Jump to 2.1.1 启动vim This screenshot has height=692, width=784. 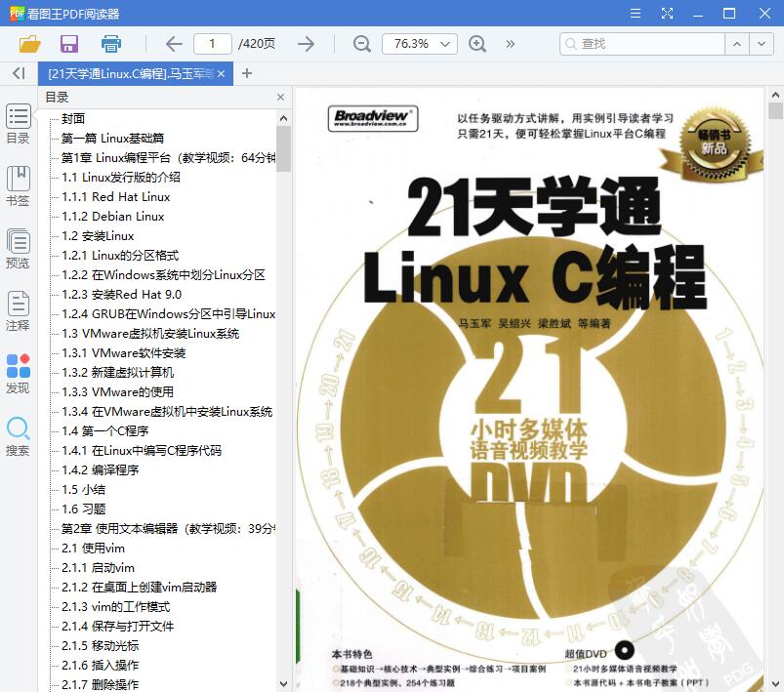click(98, 567)
